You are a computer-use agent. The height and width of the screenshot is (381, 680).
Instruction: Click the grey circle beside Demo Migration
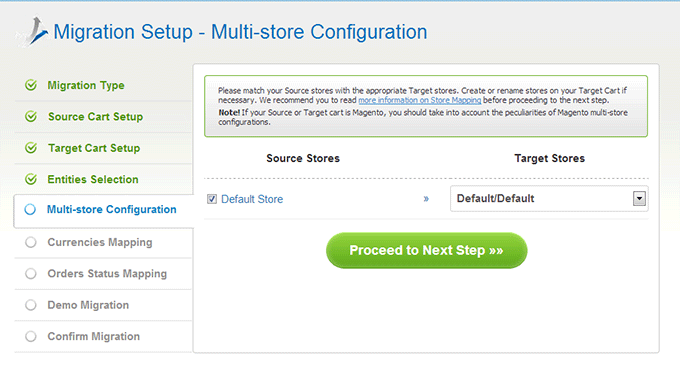click(31, 305)
